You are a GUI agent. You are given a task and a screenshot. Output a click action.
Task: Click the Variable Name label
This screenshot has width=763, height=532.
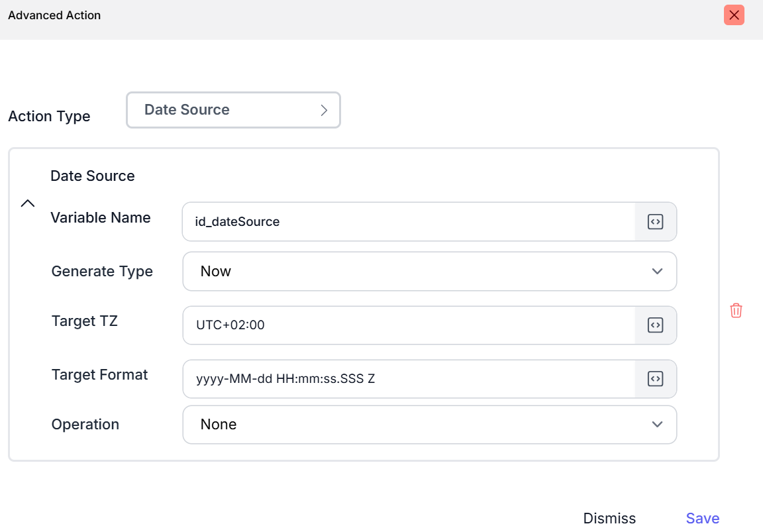coord(101,218)
